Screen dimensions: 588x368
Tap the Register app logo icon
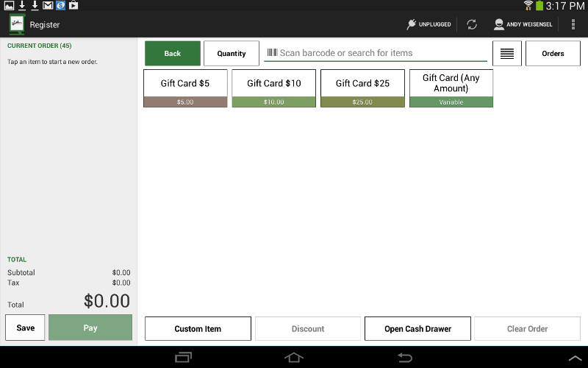pos(16,24)
